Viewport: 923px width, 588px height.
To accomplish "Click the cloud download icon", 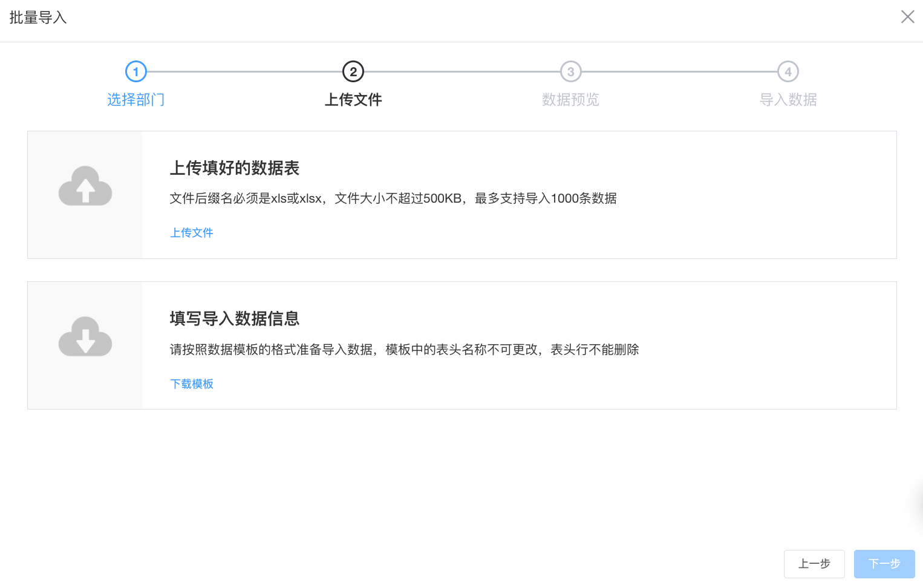I will click(x=85, y=337).
